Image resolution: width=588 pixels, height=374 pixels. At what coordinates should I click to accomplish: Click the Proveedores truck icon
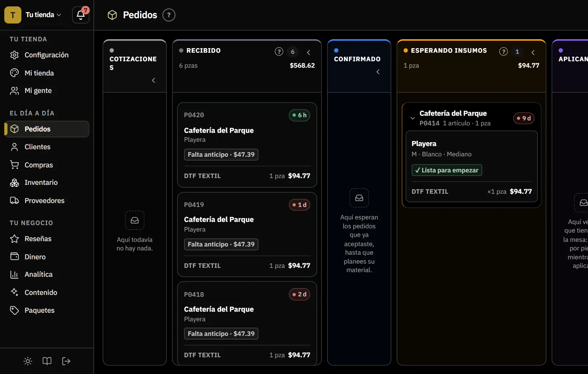[14, 201]
